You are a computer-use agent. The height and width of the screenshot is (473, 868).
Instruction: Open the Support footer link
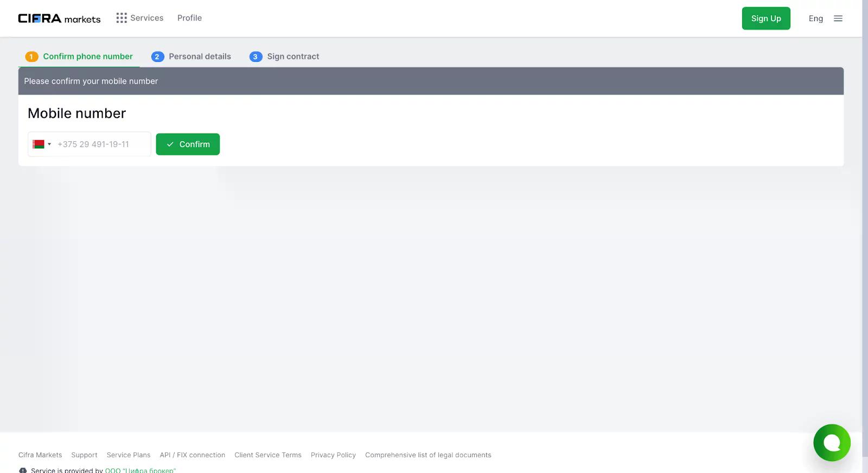pyautogui.click(x=84, y=455)
